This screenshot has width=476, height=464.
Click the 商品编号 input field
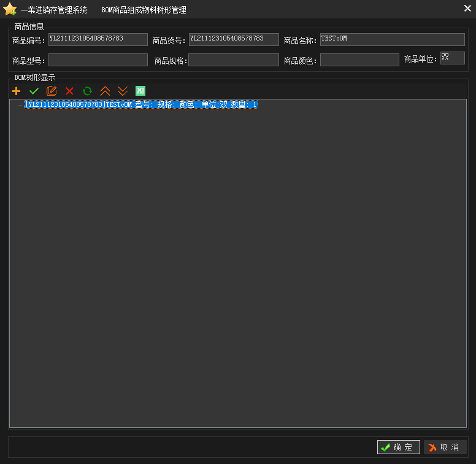point(98,39)
